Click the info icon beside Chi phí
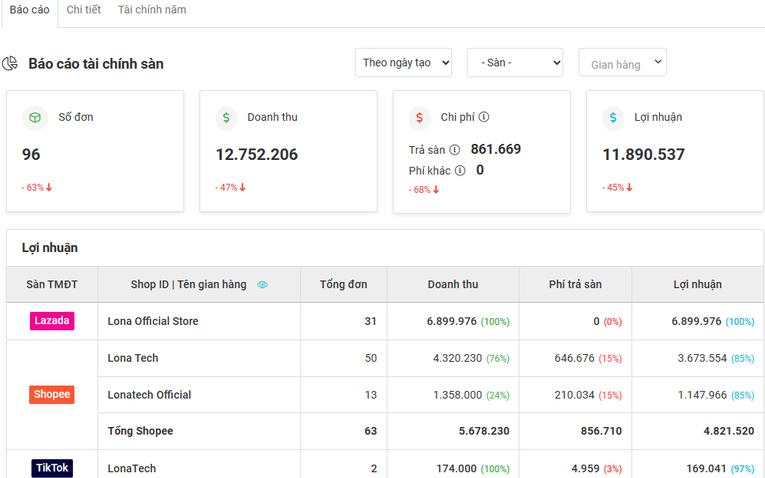This screenshot has height=478, width=765. tap(483, 117)
